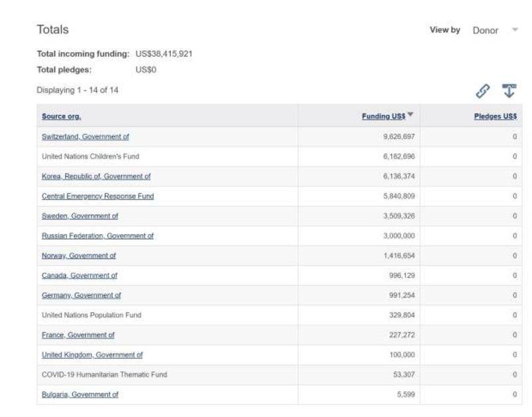The height and width of the screenshot is (417, 532).
Task: Open Korea, Republic of, Government link
Action: click(96, 176)
